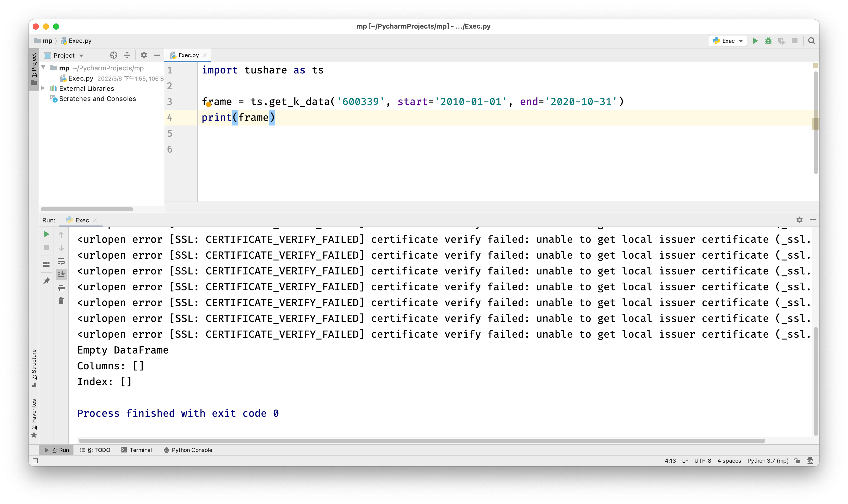Click the print console output icon

(61, 288)
